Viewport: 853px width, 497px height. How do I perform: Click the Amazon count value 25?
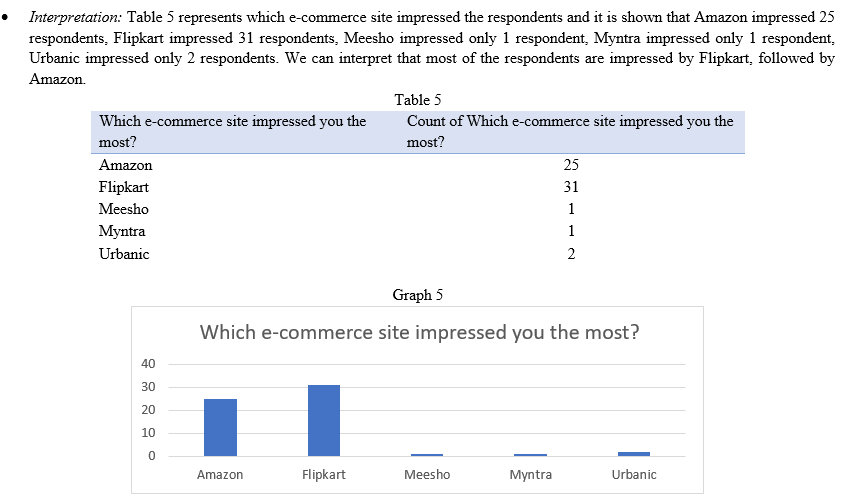(571, 165)
